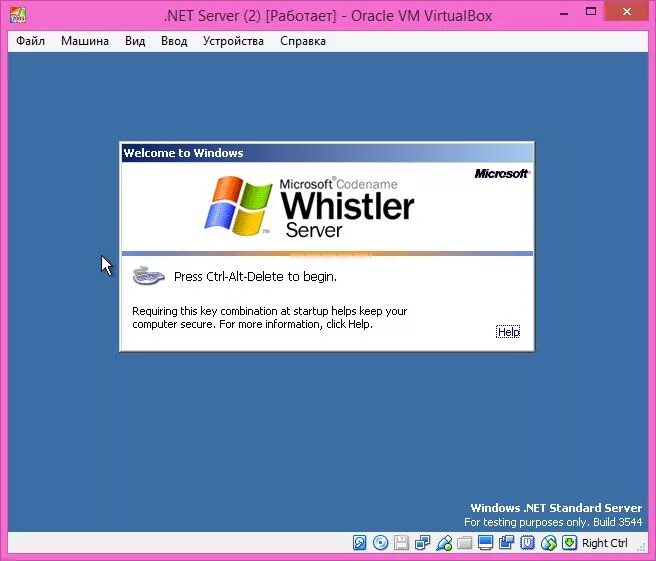Click the CPU virtualization chip status icon
The image size is (656, 561).
(527, 543)
